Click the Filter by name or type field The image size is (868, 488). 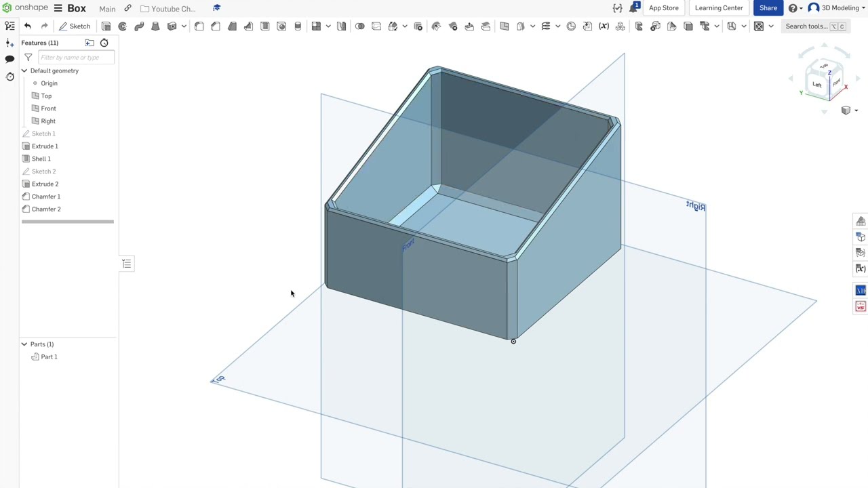pyautogui.click(x=75, y=58)
